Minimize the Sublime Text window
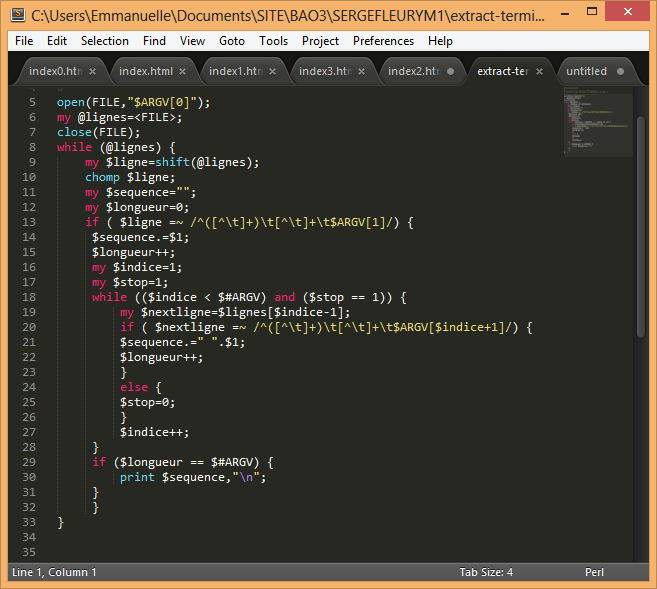 (565, 13)
